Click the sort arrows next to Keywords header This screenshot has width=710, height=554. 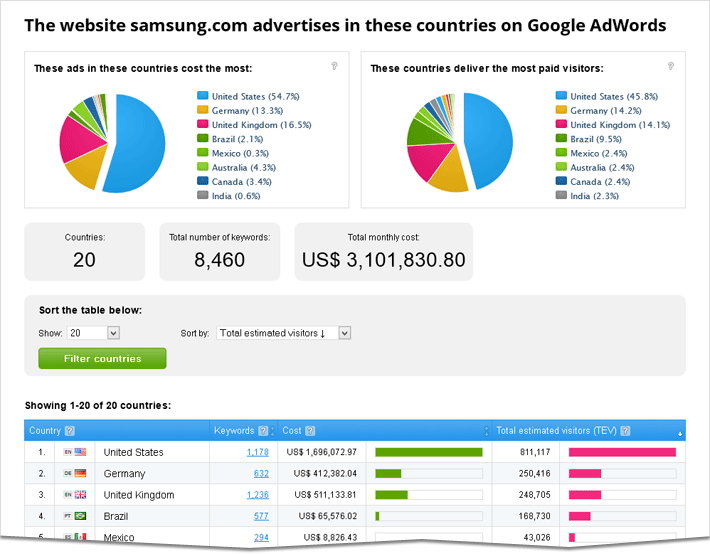click(x=273, y=431)
